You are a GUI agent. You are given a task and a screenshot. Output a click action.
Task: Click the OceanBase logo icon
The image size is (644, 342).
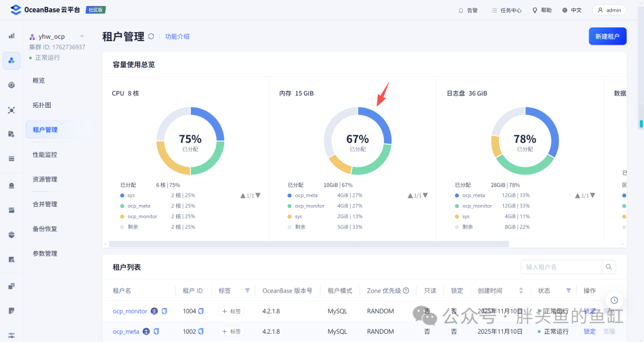16,10
